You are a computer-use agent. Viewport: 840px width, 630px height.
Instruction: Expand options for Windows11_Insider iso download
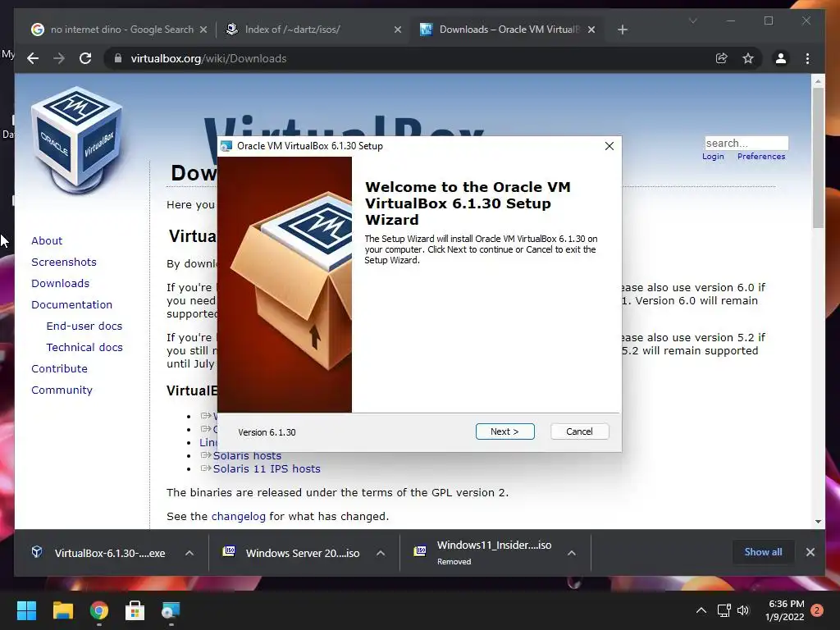tap(572, 553)
